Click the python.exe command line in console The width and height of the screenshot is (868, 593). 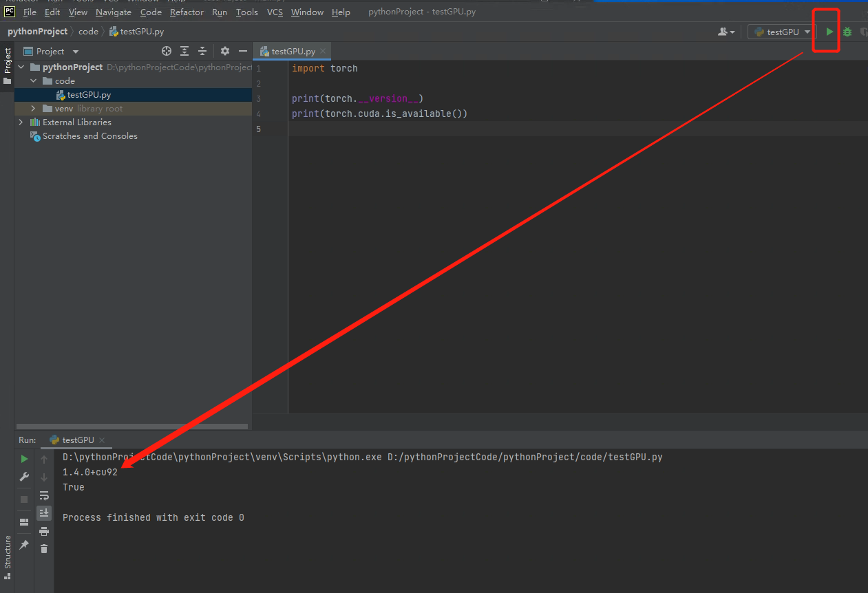point(363,457)
